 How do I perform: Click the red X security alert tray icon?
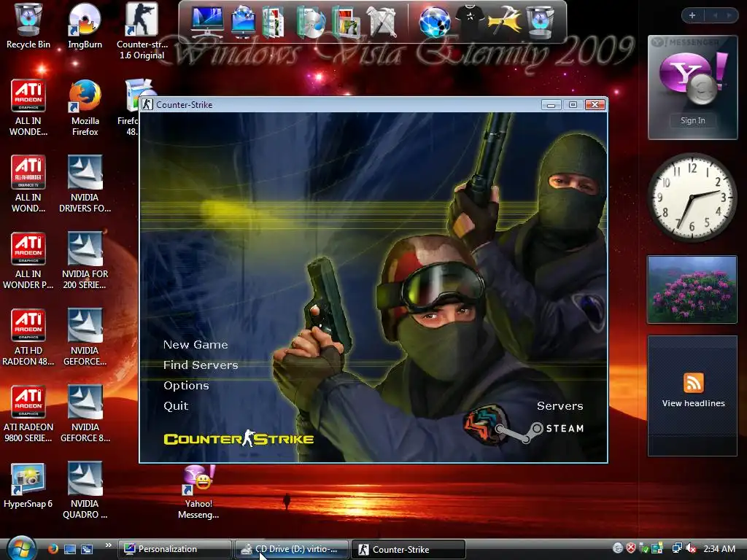click(631, 548)
